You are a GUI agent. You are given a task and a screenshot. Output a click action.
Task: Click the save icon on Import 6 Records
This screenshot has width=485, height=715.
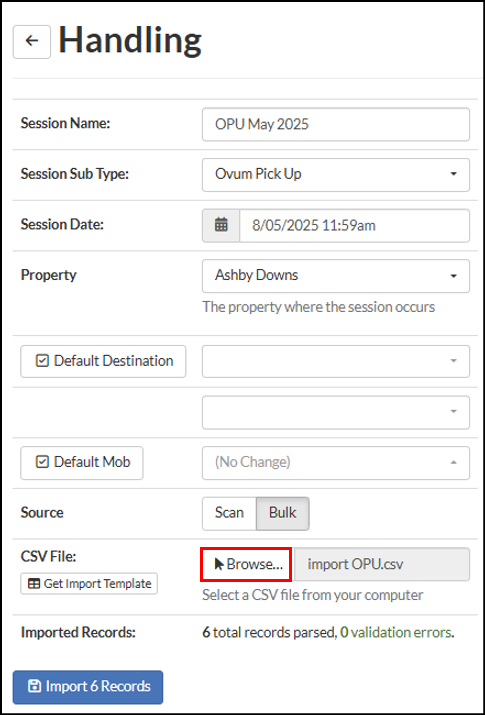pyautogui.click(x=34, y=686)
